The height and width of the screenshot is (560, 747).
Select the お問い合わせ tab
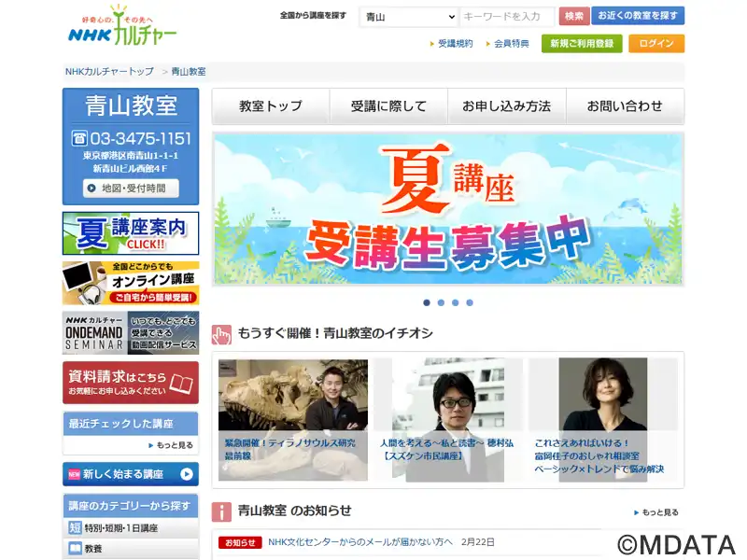click(625, 106)
